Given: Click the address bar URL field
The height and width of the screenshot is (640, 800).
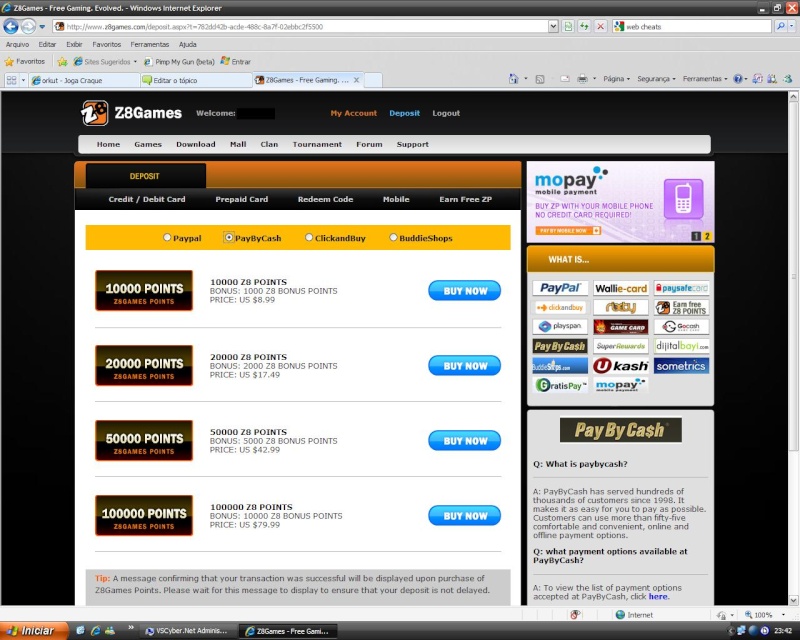Looking at the screenshot, I should coord(301,26).
